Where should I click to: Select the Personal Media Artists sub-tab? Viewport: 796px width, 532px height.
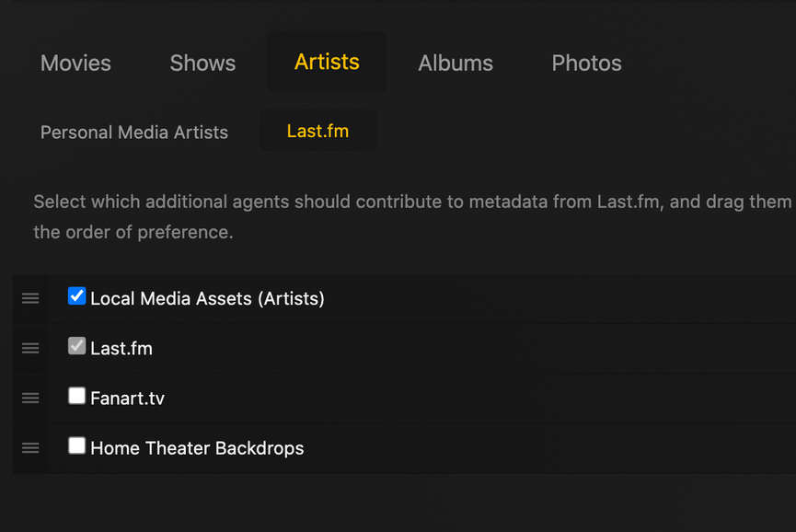134,132
